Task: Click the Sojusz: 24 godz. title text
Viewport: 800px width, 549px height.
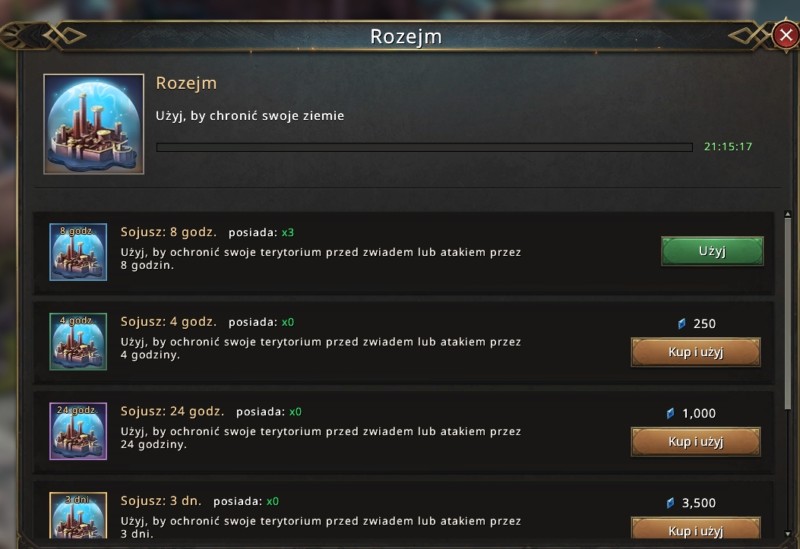Action: 172,411
